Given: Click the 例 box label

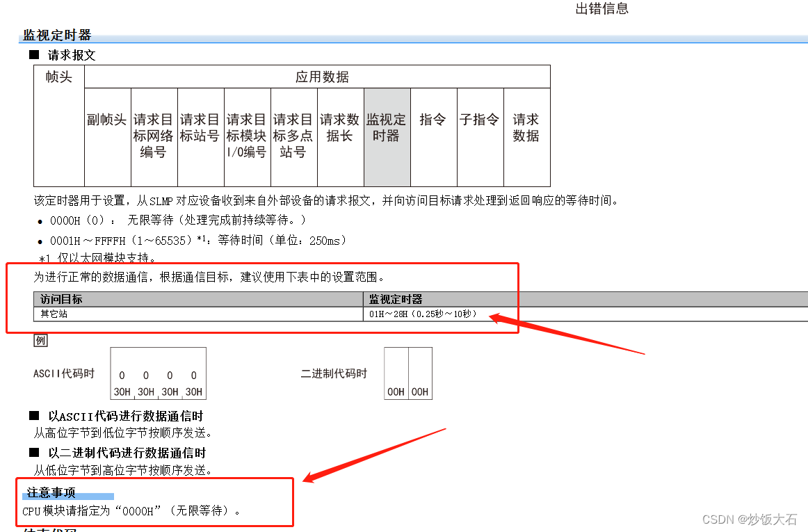Looking at the screenshot, I should click(x=40, y=341).
